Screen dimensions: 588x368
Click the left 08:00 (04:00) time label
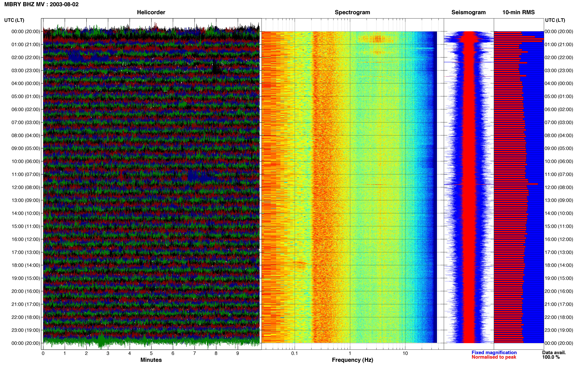[x=26, y=135]
